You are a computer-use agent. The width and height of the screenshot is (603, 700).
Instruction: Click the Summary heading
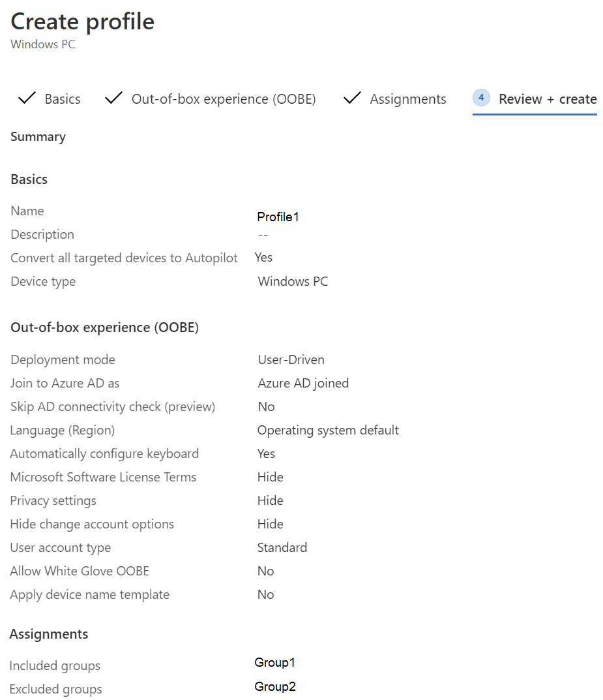38,136
